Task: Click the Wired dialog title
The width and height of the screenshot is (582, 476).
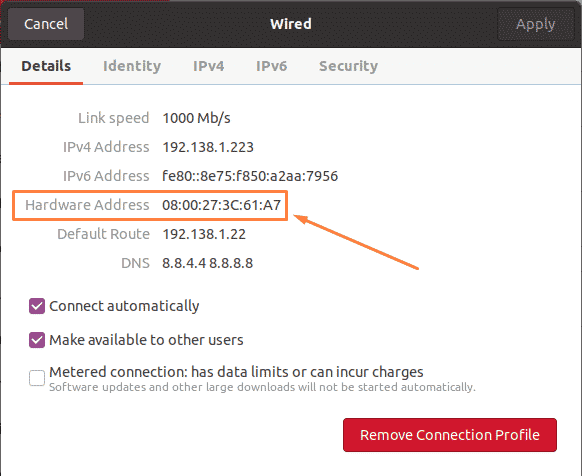Action: click(x=291, y=24)
